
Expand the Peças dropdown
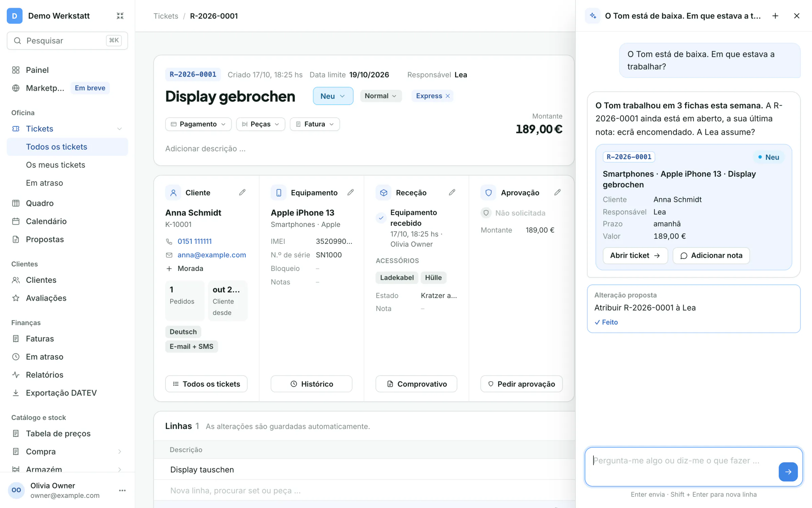[261, 124]
